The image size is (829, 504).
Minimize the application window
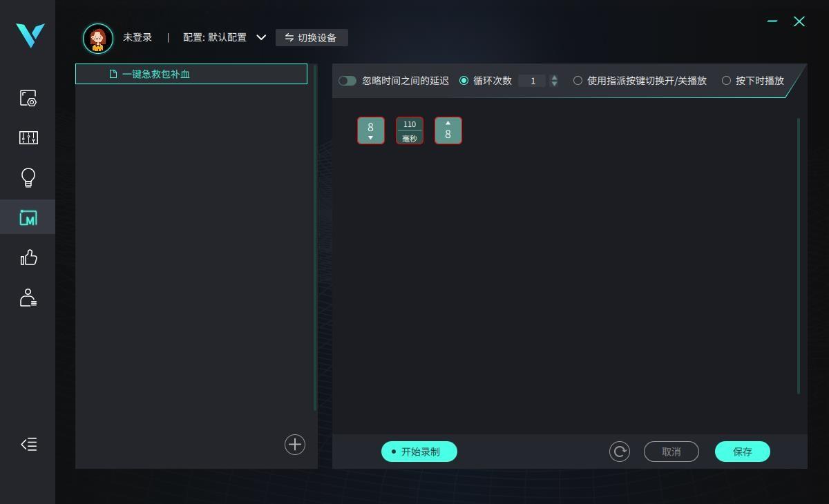[x=772, y=21]
